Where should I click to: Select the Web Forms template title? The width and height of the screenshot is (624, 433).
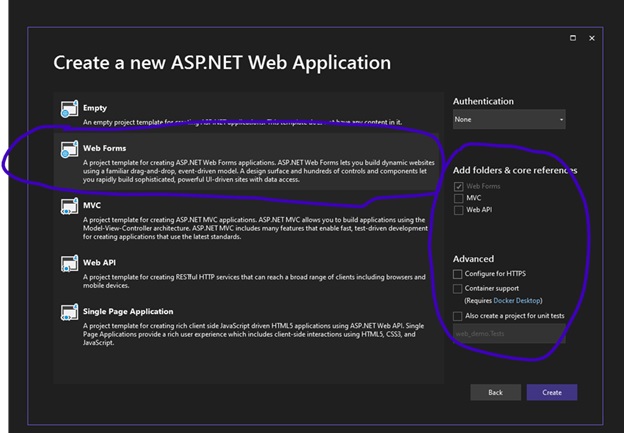105,148
